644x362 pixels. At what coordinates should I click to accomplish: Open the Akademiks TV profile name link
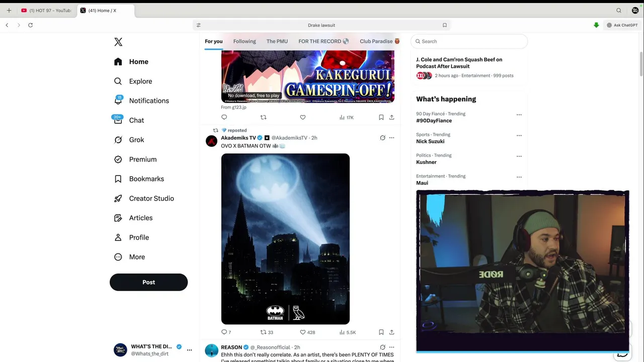click(238, 138)
